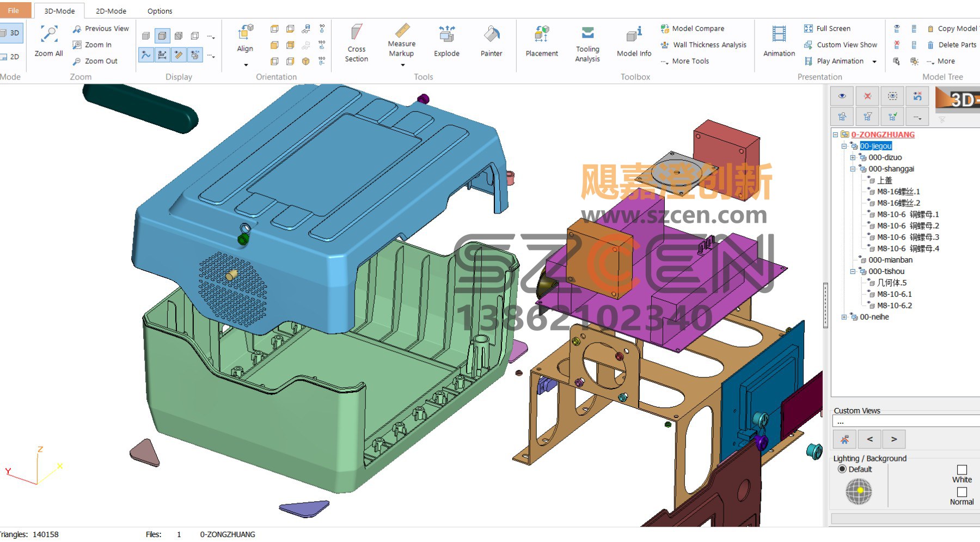The height and width of the screenshot is (542, 980).
Task: Select the Measure Markup tool
Action: [401, 44]
